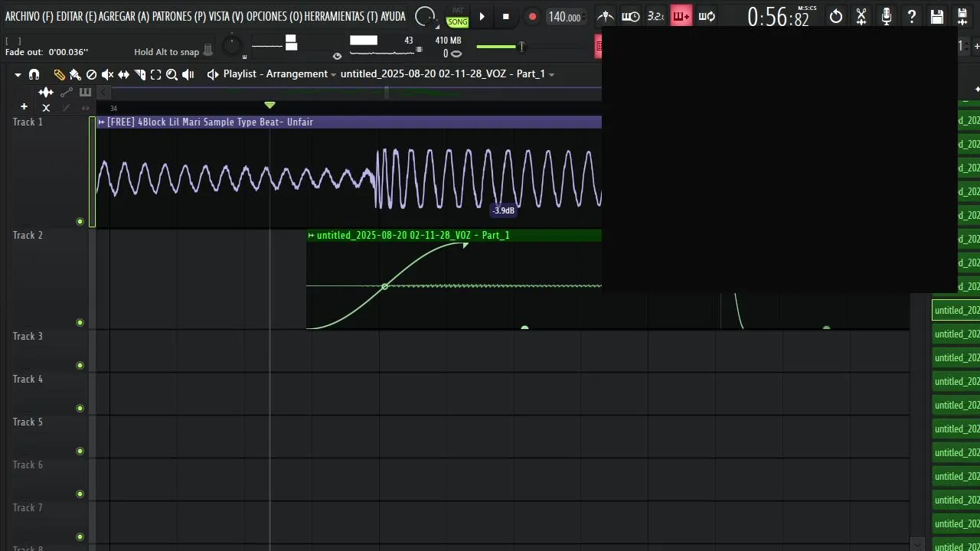This screenshot has height=551, width=980.
Task: Click the fade-in handle on VOZ clip
Action: [x=465, y=245]
